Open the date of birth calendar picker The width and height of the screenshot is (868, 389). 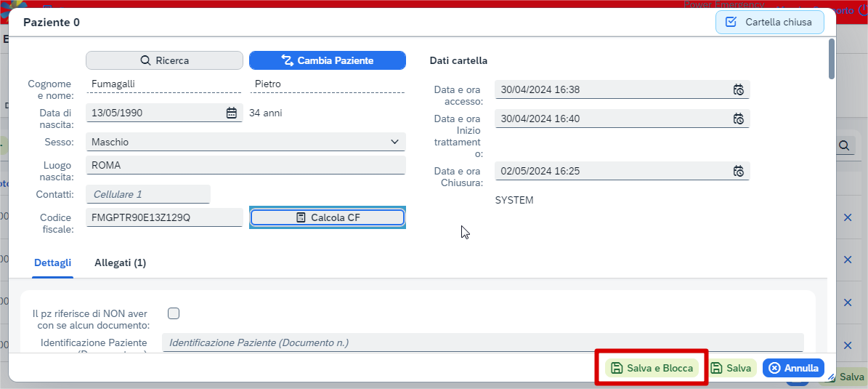click(x=232, y=113)
